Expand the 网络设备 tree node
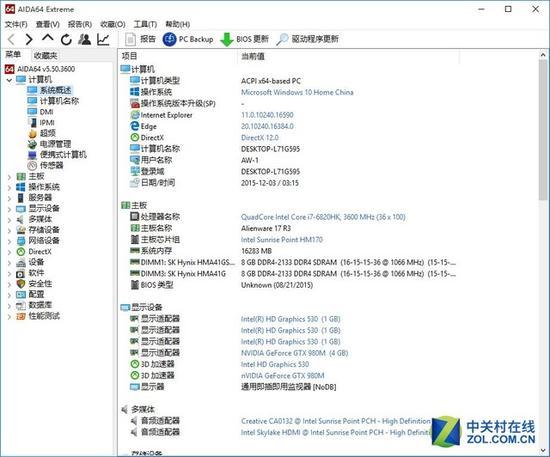 [x=9, y=242]
